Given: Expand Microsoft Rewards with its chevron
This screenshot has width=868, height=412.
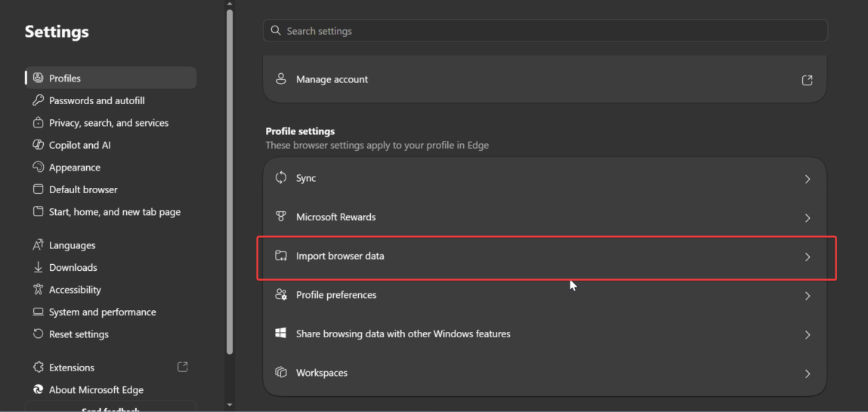Looking at the screenshot, I should pyautogui.click(x=808, y=218).
